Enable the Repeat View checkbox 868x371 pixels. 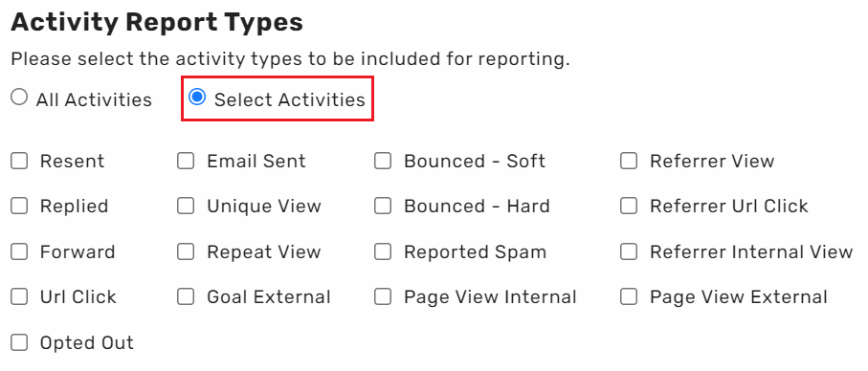coord(186,251)
